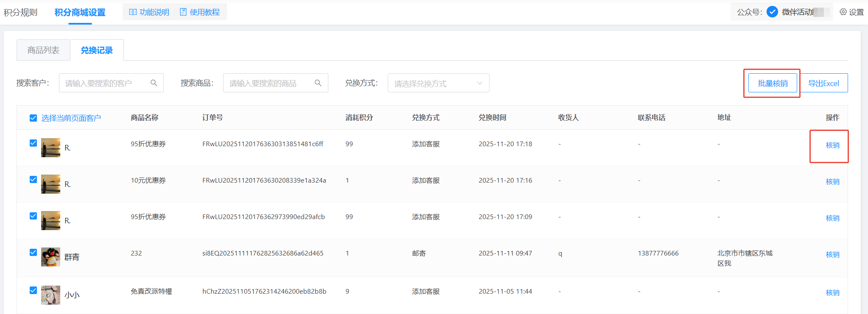Image resolution: width=868 pixels, height=314 pixels.
Task: Click the product search magnifier icon
Action: (x=318, y=83)
